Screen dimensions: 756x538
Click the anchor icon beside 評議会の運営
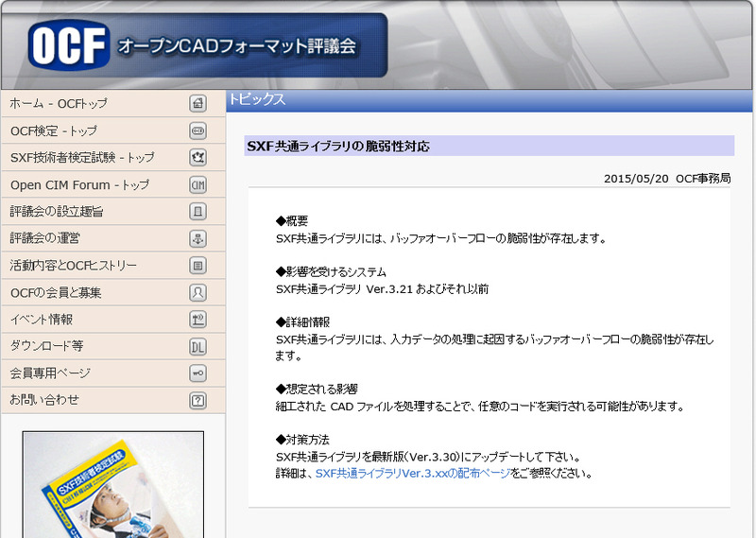198,238
